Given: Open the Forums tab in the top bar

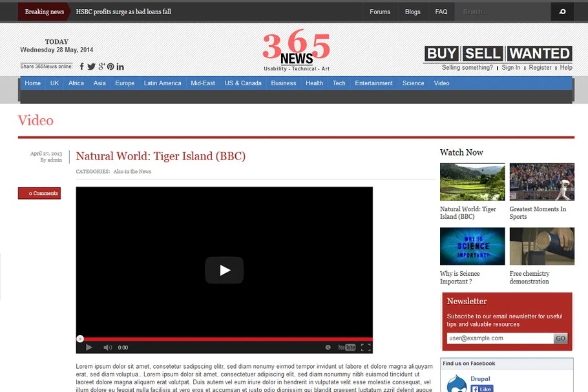Looking at the screenshot, I should point(380,12).
